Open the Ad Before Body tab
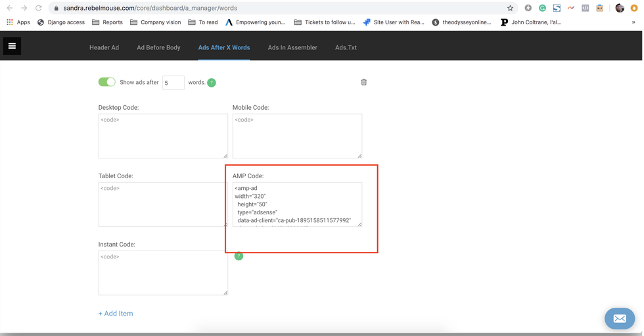The image size is (644, 336). tap(158, 47)
